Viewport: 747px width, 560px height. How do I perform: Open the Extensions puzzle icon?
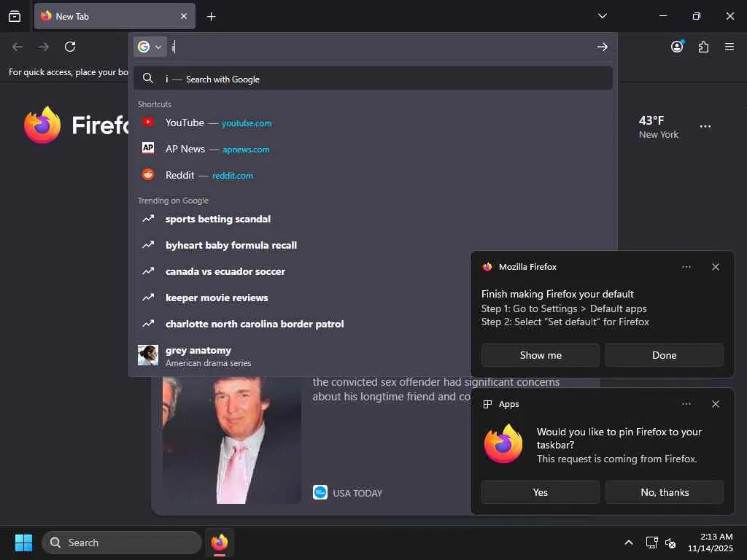(703, 47)
